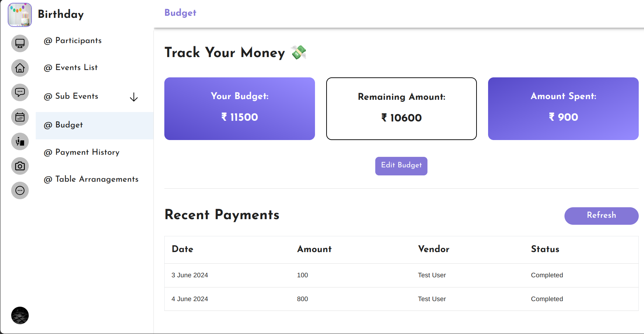This screenshot has height=334, width=644.
Task: Click the Your Budget gradient card
Action: coord(239,109)
